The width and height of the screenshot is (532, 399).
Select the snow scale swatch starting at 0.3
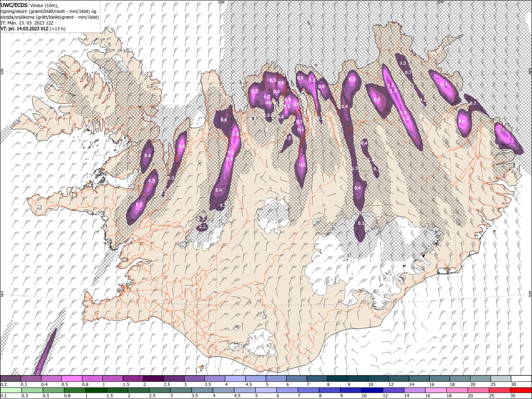coord(31,379)
